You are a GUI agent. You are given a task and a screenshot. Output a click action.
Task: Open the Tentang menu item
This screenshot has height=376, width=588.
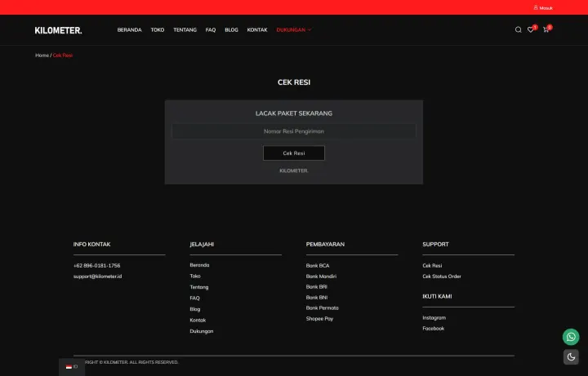[x=185, y=30]
